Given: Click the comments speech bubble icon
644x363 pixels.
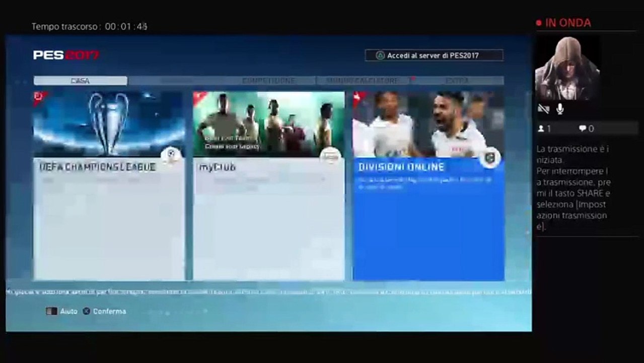Looking at the screenshot, I should pos(583,129).
